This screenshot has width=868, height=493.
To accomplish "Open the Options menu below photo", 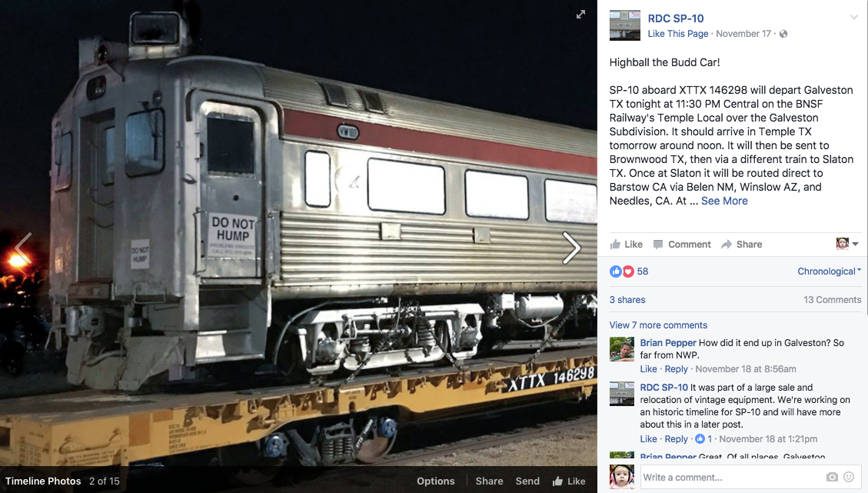I will pyautogui.click(x=436, y=481).
